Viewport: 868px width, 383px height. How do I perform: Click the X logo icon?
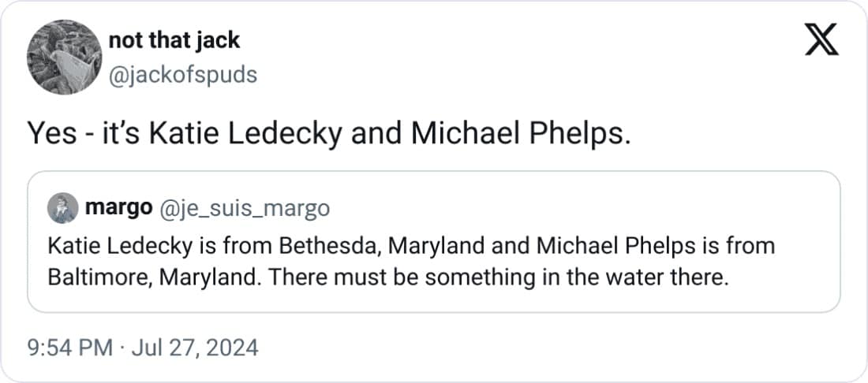pos(821,40)
